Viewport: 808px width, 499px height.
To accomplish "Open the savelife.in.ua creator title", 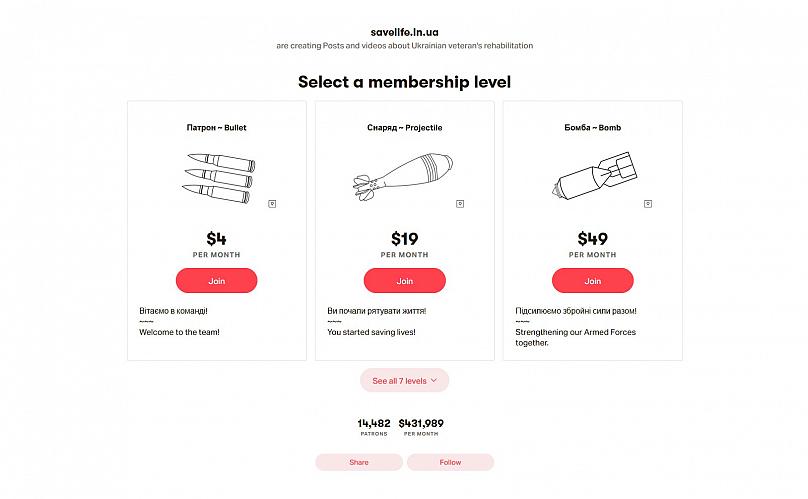I will coord(405,32).
